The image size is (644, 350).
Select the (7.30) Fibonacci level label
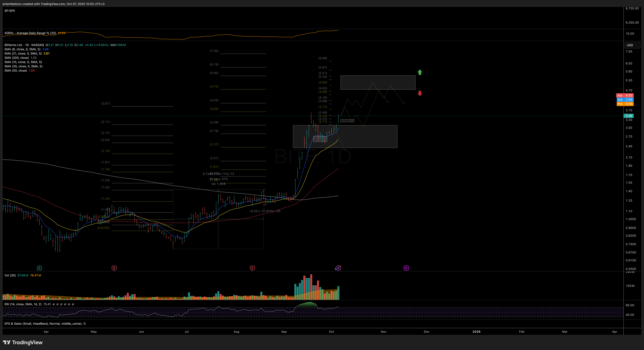214,51
